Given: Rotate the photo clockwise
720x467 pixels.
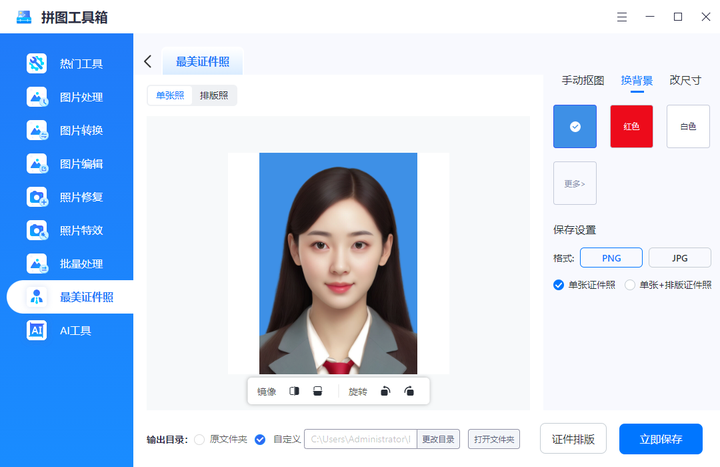Looking at the screenshot, I should [409, 391].
